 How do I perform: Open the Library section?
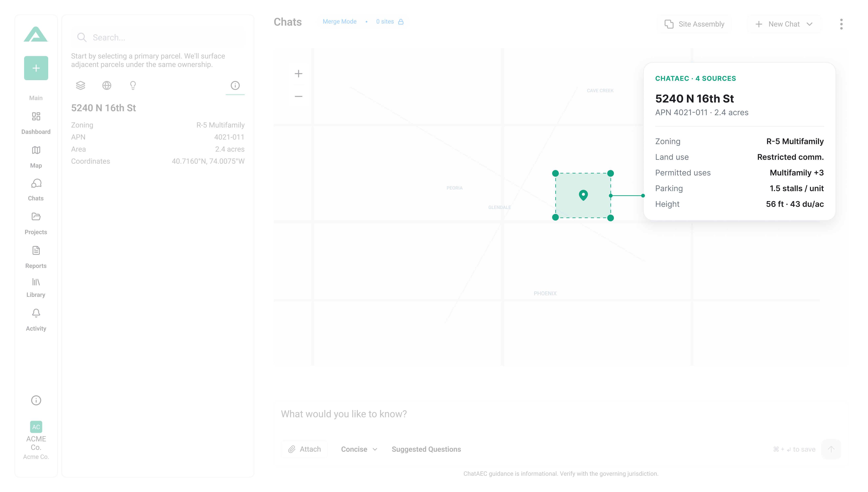click(x=36, y=288)
